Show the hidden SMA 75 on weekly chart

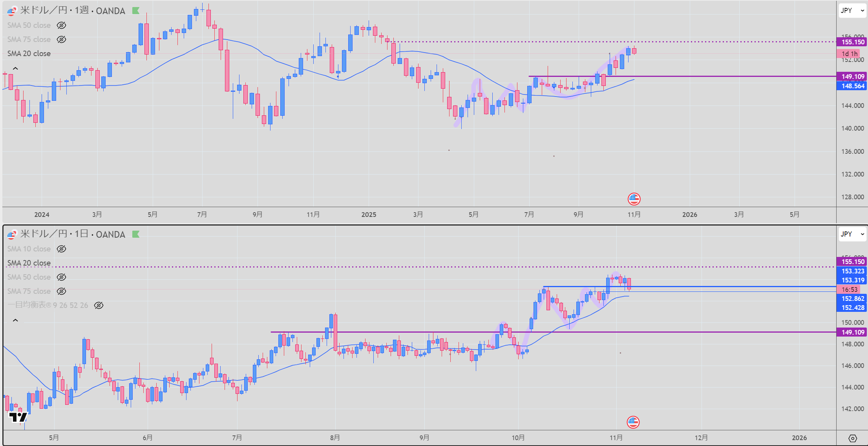tap(61, 40)
